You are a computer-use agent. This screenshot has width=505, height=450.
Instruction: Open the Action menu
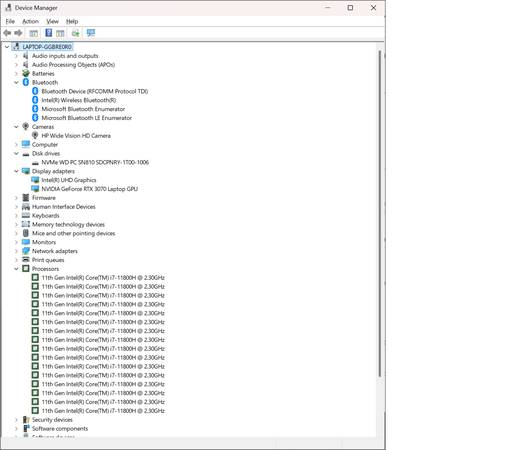pos(30,21)
